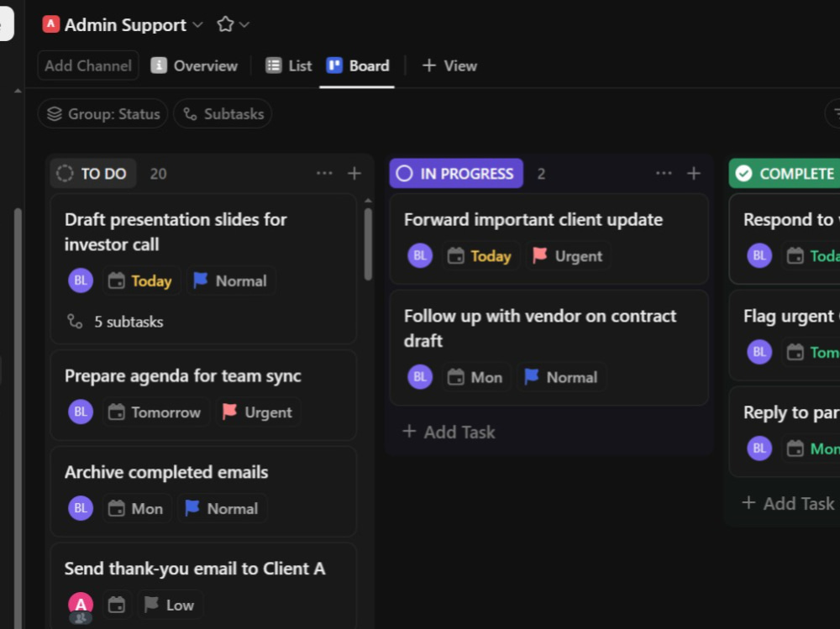Click Add Task under IN PROGRESS column

click(x=449, y=432)
